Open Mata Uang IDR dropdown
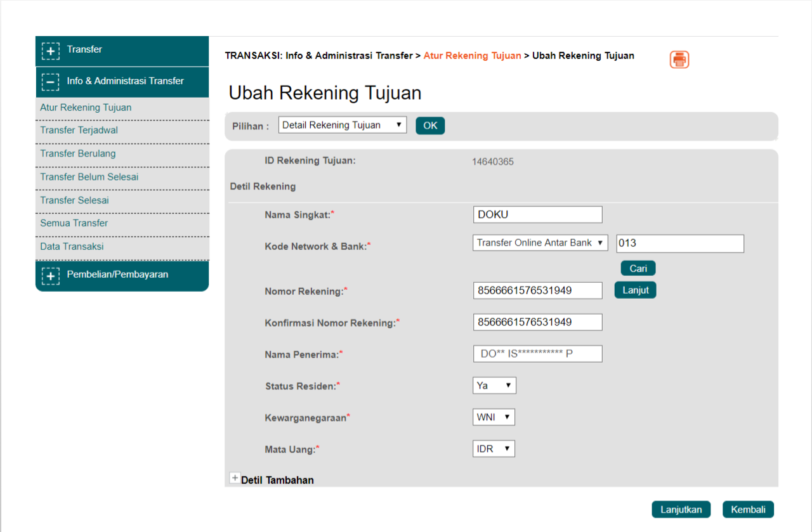 (x=494, y=449)
